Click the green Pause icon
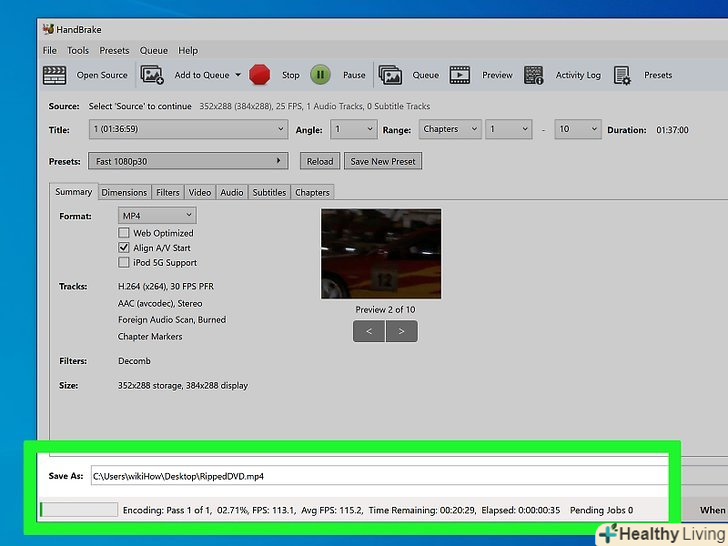 point(320,75)
